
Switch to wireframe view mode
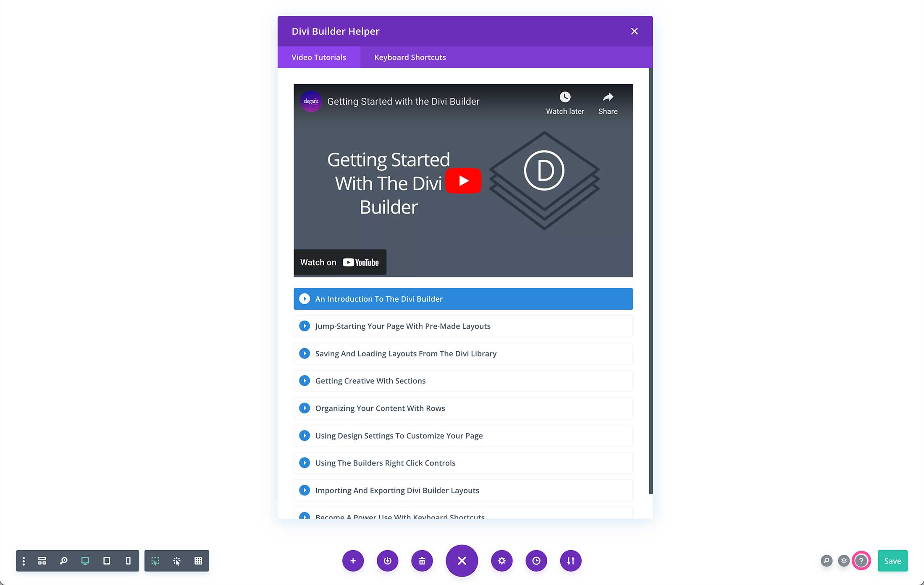[198, 561]
